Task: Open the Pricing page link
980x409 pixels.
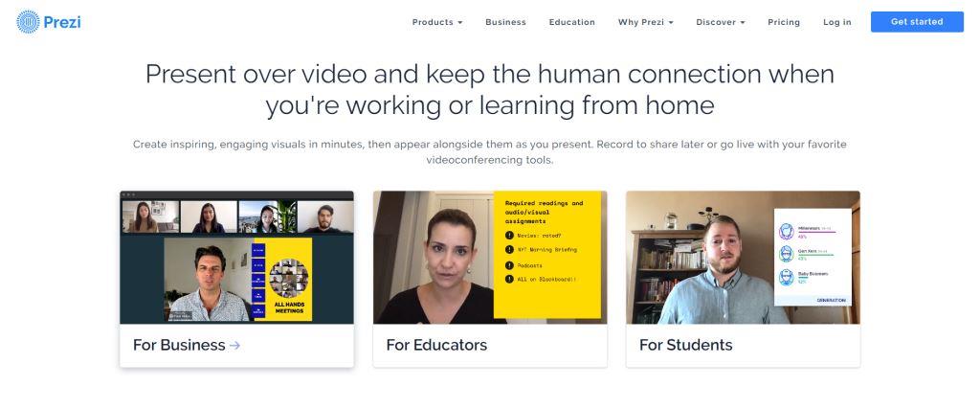Action: (784, 22)
